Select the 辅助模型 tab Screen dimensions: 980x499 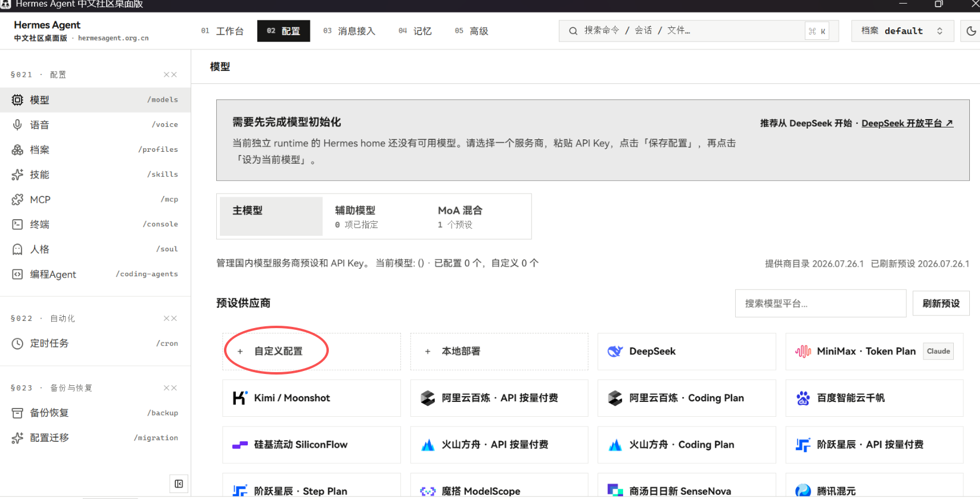coord(374,216)
